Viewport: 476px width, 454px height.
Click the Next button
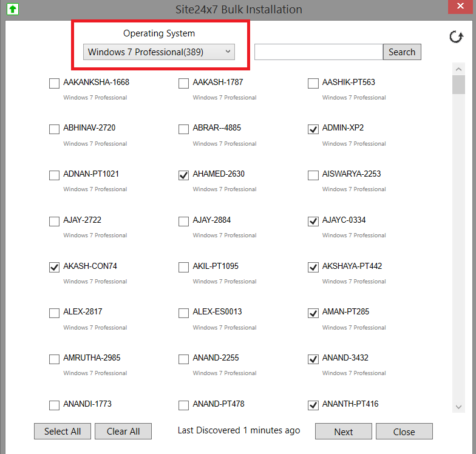pos(343,432)
